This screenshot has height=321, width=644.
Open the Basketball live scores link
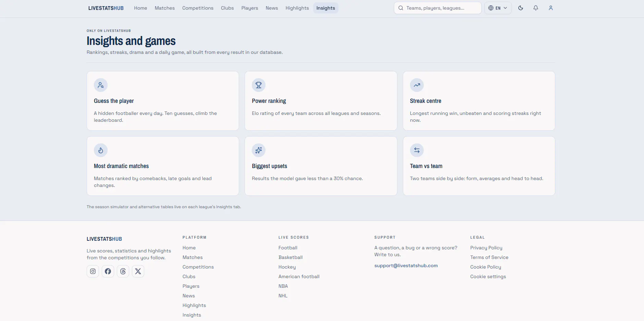(290, 257)
